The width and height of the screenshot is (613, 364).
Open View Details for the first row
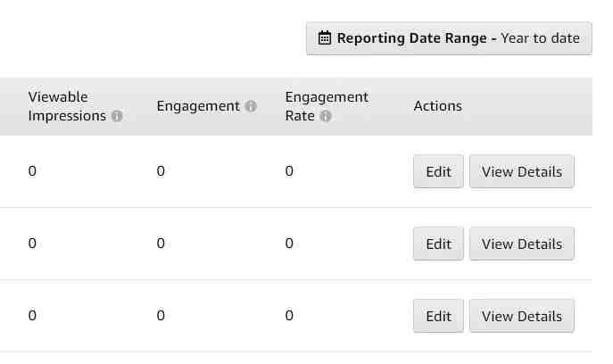click(x=521, y=171)
